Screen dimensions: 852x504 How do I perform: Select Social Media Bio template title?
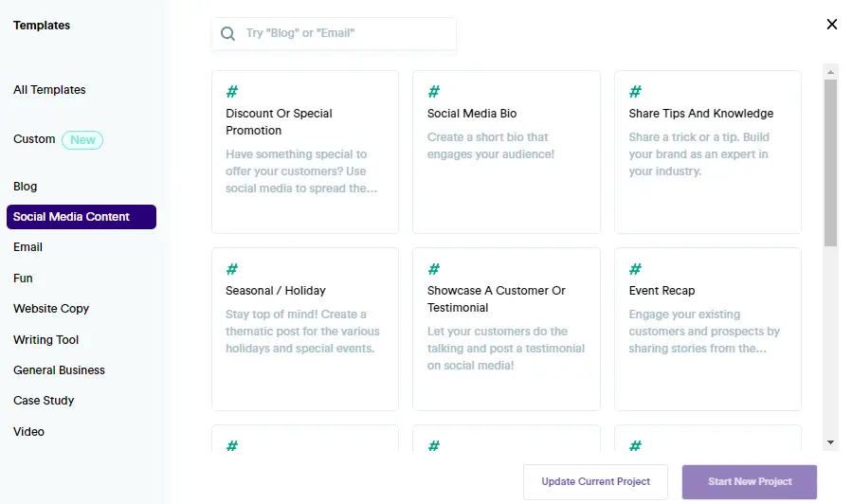(472, 114)
